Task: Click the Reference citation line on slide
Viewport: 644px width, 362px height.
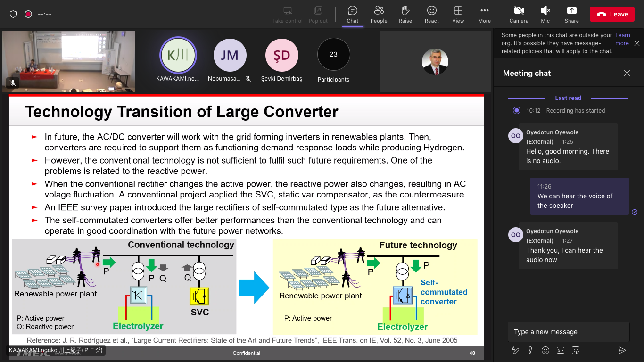Action: 242,340
